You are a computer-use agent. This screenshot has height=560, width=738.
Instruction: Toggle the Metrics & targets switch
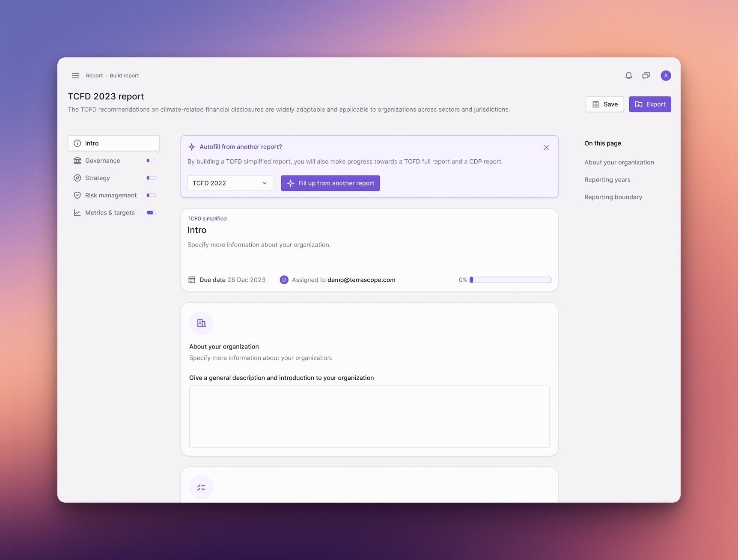pyautogui.click(x=151, y=213)
